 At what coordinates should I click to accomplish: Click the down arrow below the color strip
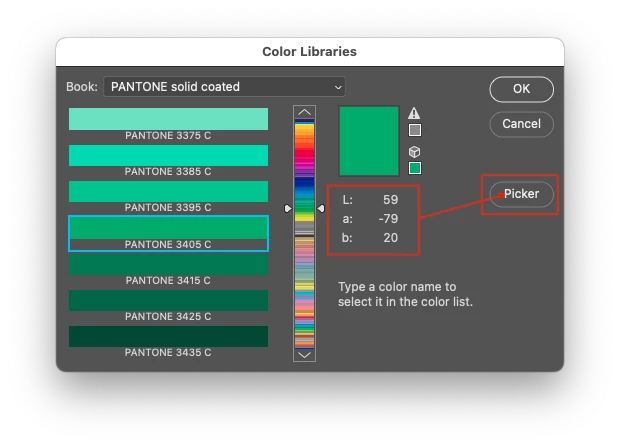pyautogui.click(x=304, y=355)
